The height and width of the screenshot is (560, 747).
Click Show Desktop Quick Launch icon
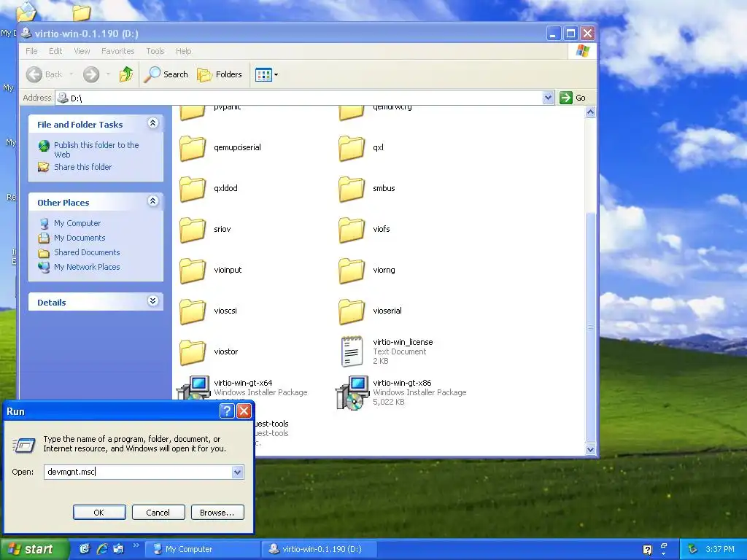(x=85, y=549)
